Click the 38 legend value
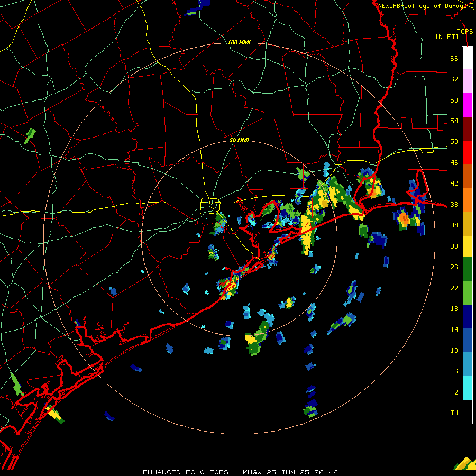Image resolution: width=476 pixels, height=476 pixels. tap(454, 204)
